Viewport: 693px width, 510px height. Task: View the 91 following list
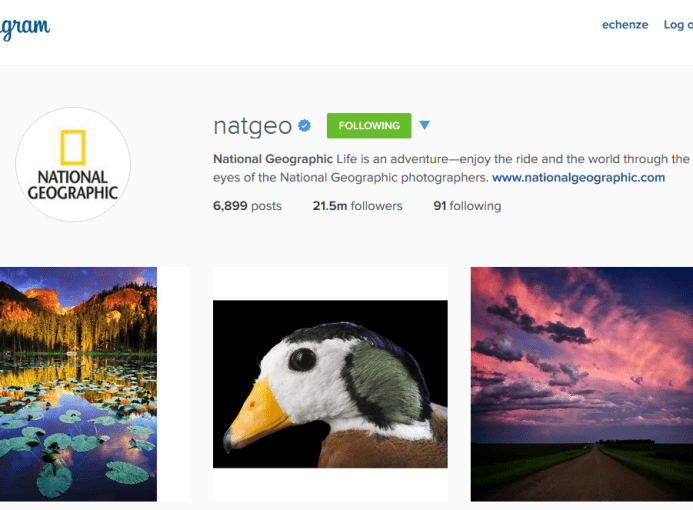click(x=467, y=206)
